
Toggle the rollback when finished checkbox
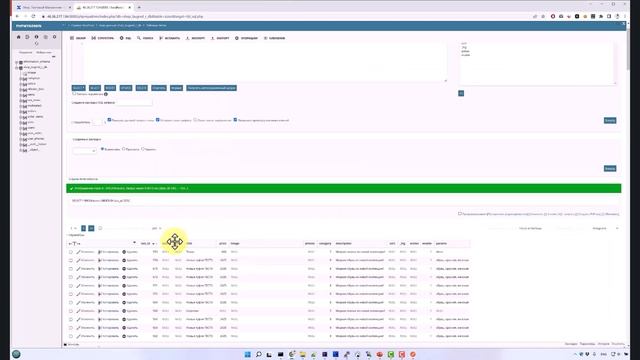(x=195, y=120)
